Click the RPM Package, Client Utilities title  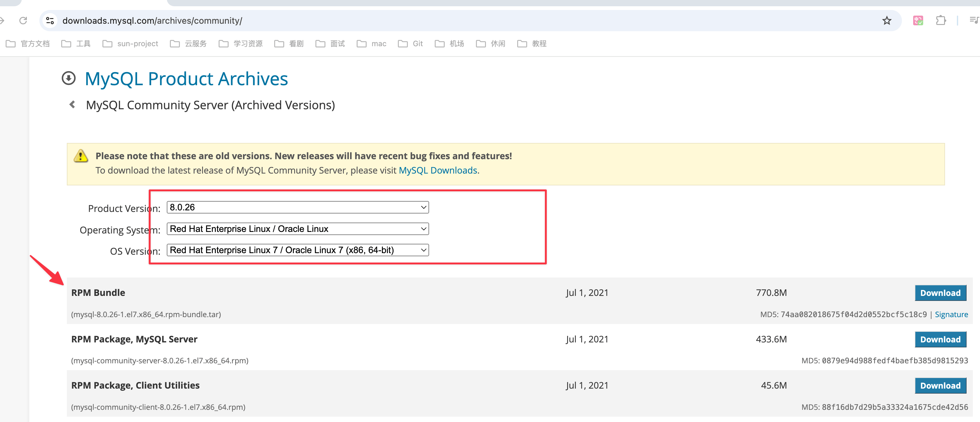(x=136, y=385)
